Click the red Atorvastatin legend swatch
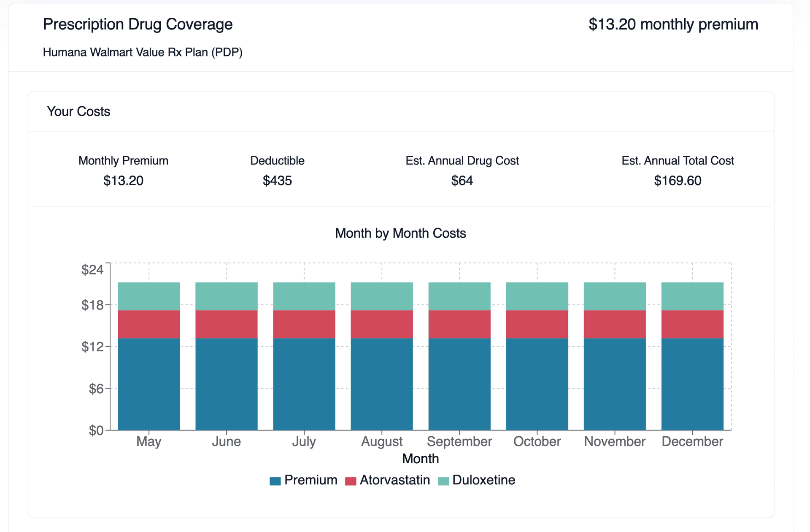 (351, 481)
